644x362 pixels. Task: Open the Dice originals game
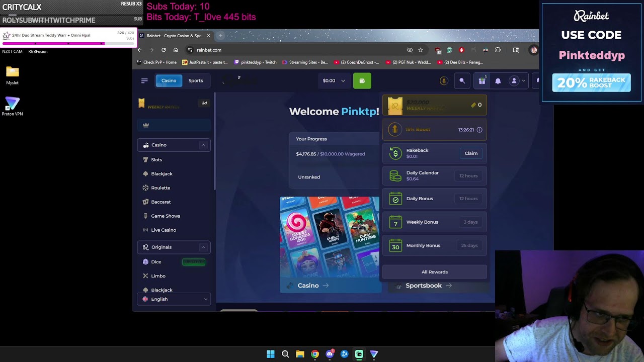156,262
